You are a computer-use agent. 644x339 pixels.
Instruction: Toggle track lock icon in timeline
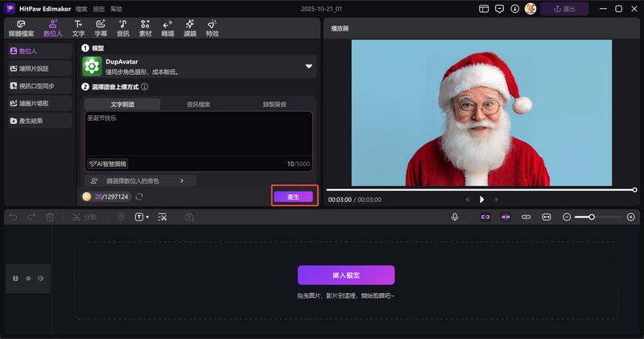pyautogui.click(x=15, y=279)
